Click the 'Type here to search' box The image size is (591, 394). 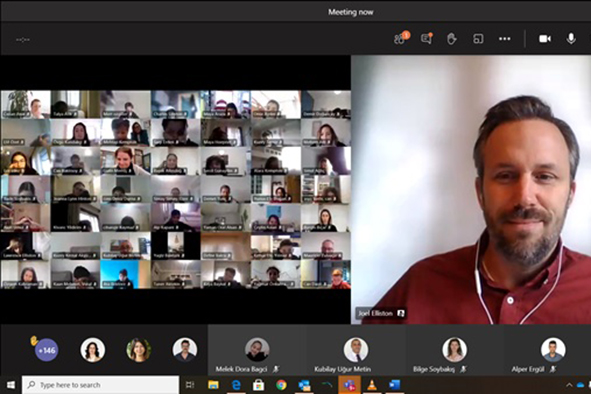coord(100,385)
